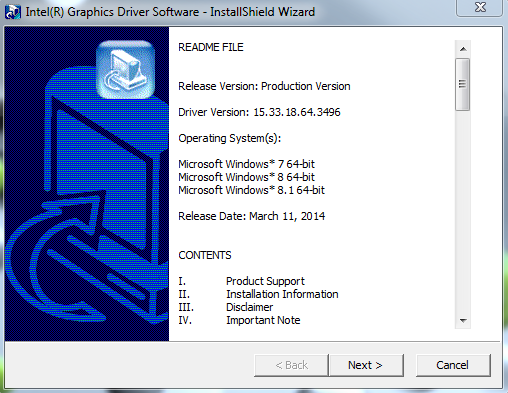
Task: Click the Microsoft Windows* 8 64-bit line
Action: [x=246, y=177]
